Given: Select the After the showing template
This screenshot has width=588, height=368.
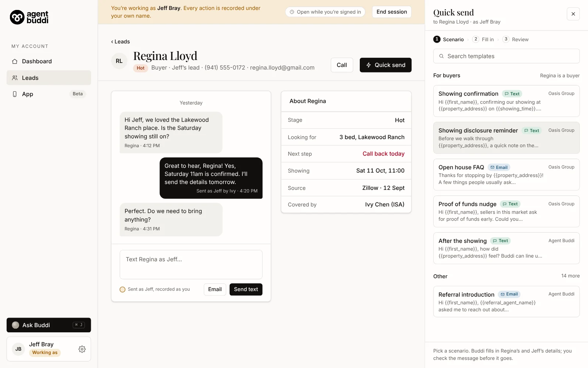Looking at the screenshot, I should pos(506,248).
